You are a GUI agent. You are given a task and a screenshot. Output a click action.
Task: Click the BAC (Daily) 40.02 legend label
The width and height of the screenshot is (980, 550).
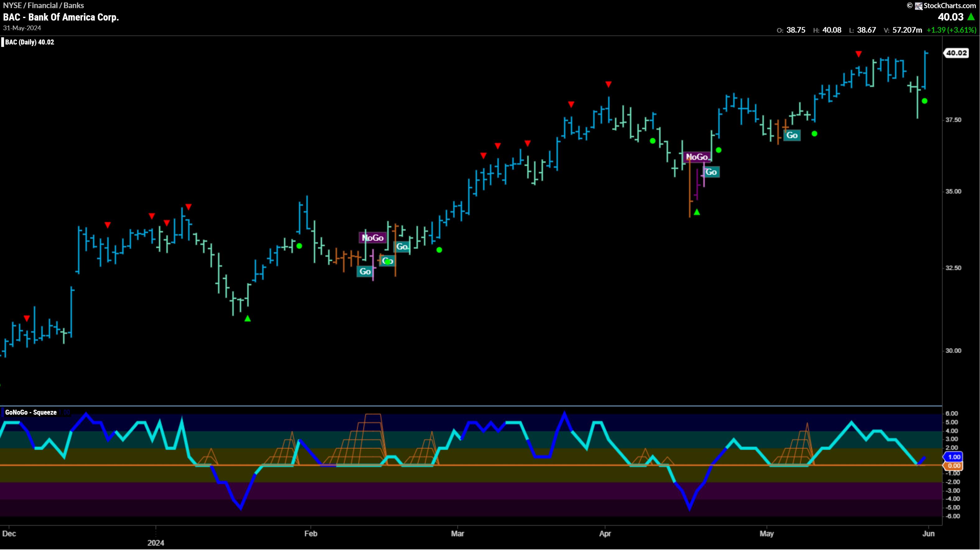(x=29, y=42)
